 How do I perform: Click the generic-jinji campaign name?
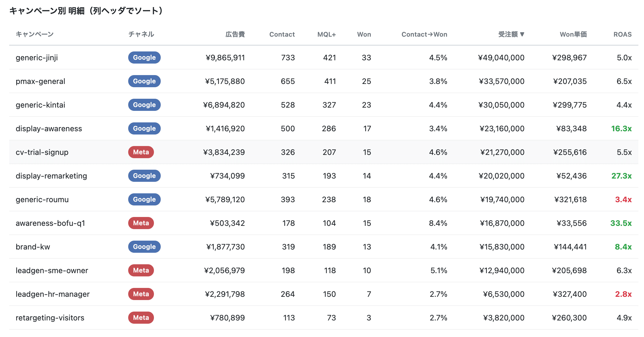click(37, 58)
